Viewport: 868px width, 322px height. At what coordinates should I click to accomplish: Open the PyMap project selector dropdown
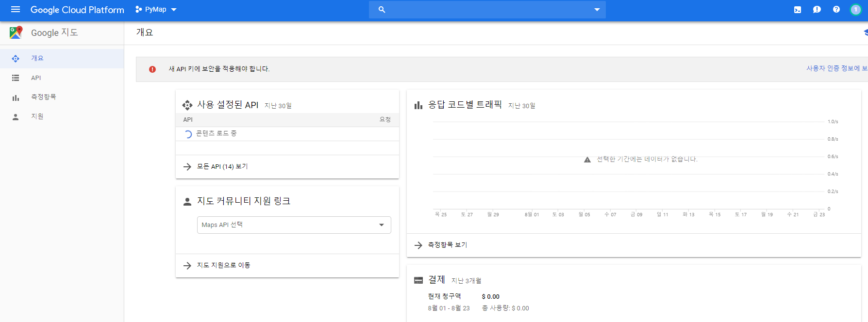[x=156, y=10]
